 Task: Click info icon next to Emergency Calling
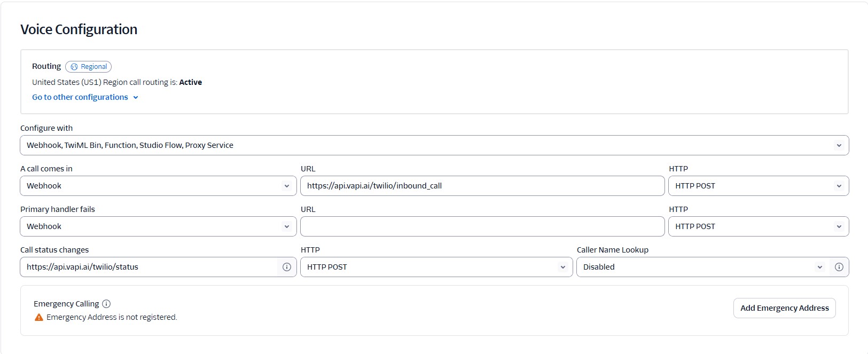tap(106, 304)
